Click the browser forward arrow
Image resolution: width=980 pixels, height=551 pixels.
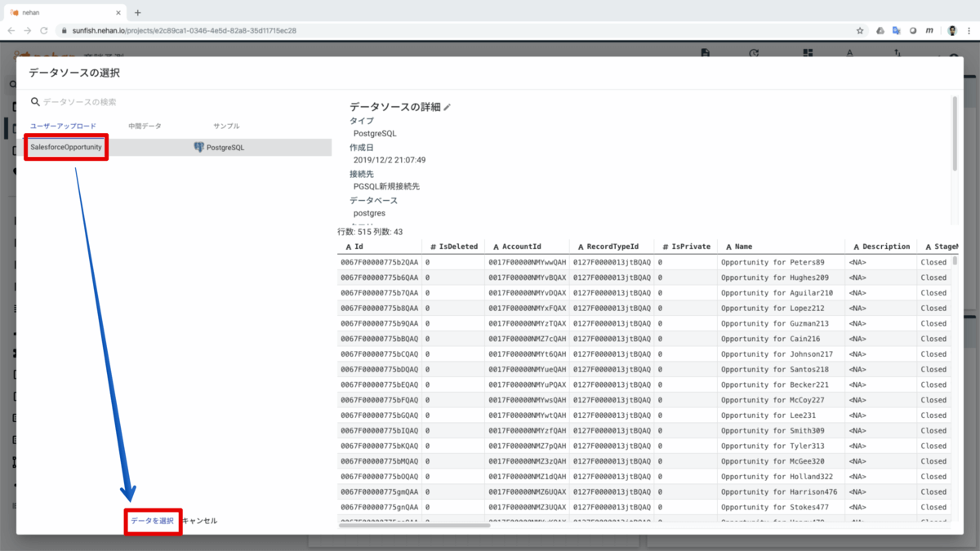[29, 30]
